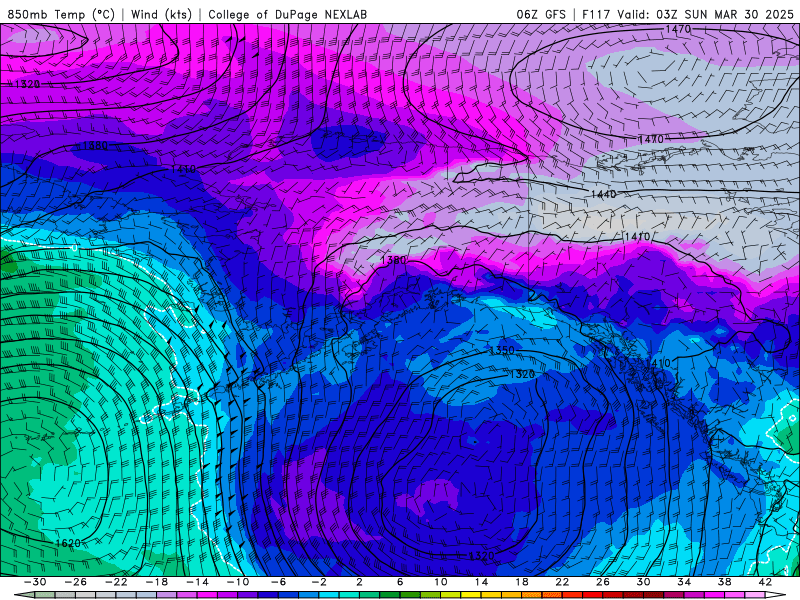This screenshot has height=600, width=800.
Task: Click the 1440 contour label
Action: pos(604,194)
